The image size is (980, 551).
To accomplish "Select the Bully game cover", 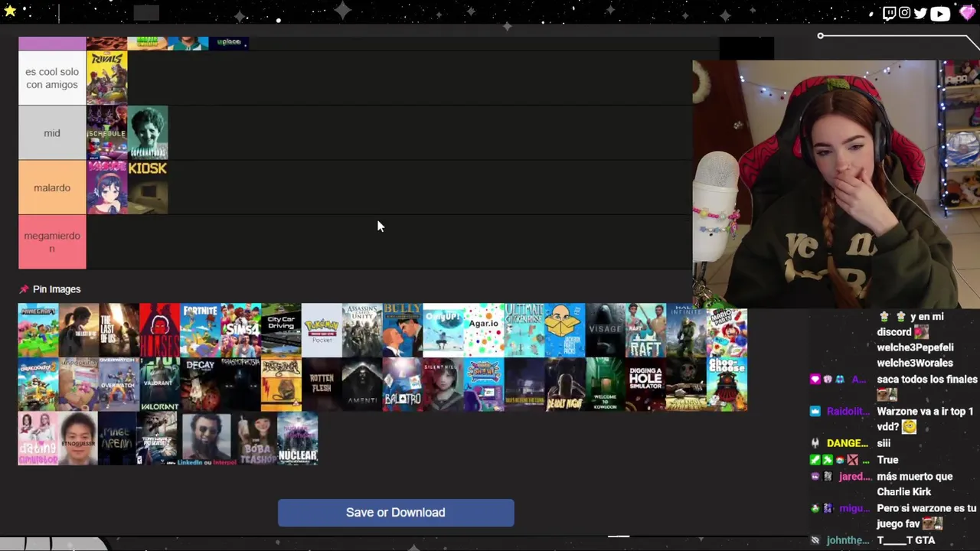I will [x=403, y=331].
